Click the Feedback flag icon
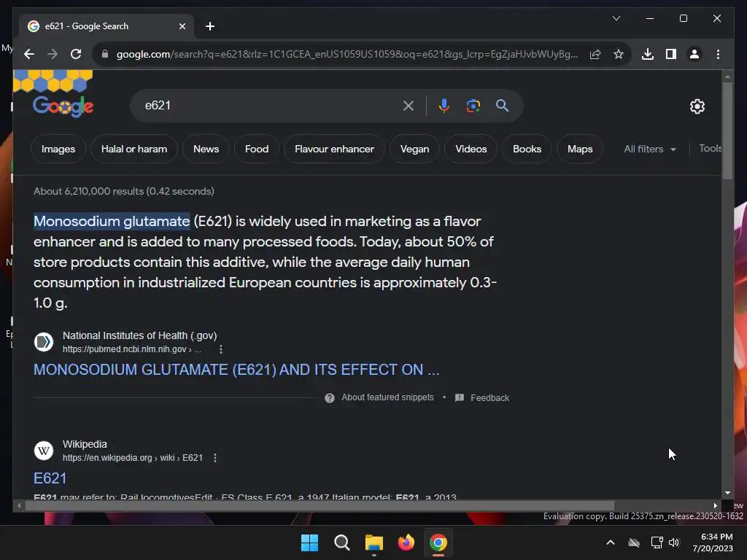 pos(460,398)
